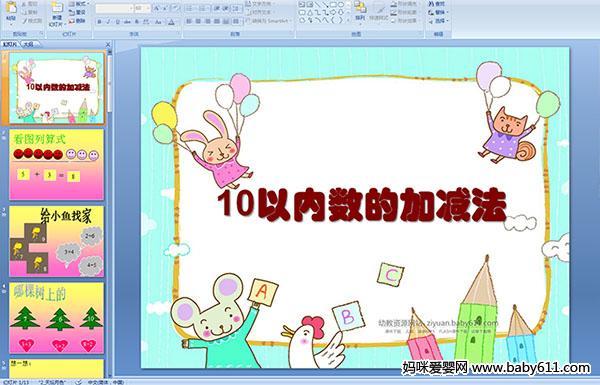Click the slide title 10以内数的加减法
Image resolution: width=600 pixels, height=385 pixels.
(362, 205)
